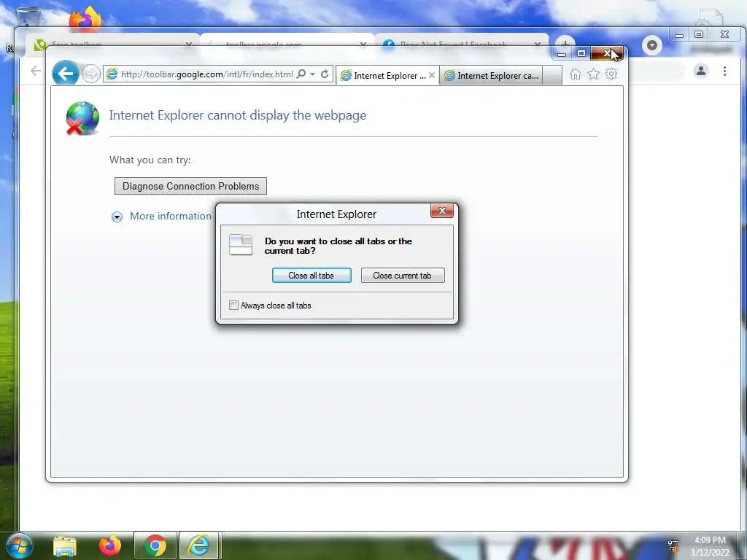The image size is (747, 560).
Task: Open Firefox from taskbar
Action: coord(110,545)
